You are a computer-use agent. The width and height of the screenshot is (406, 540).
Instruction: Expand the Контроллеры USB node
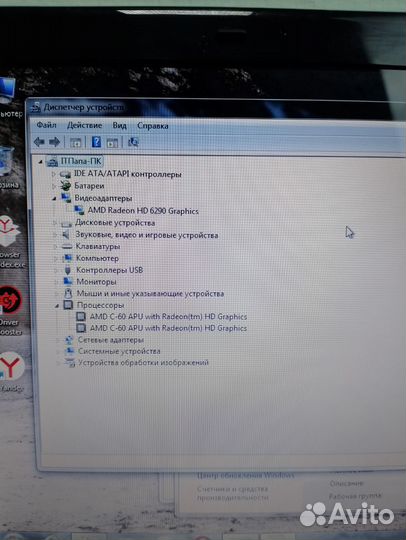(56, 270)
